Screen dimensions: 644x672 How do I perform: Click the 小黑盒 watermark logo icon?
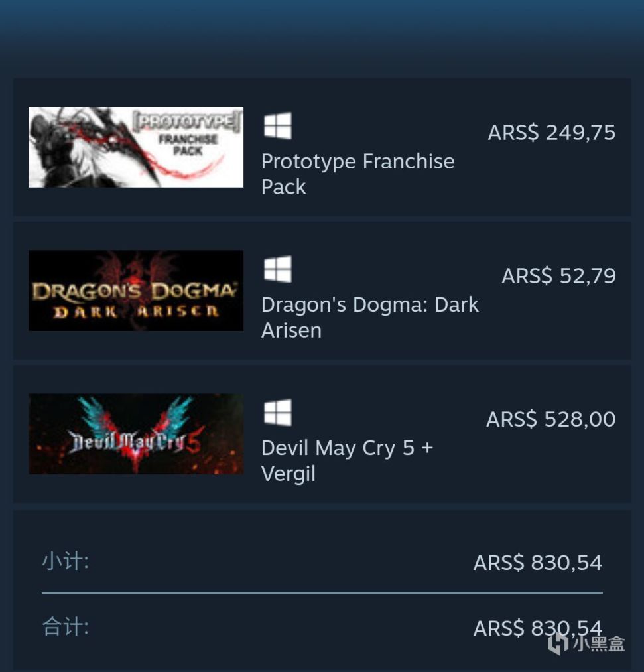[558, 644]
